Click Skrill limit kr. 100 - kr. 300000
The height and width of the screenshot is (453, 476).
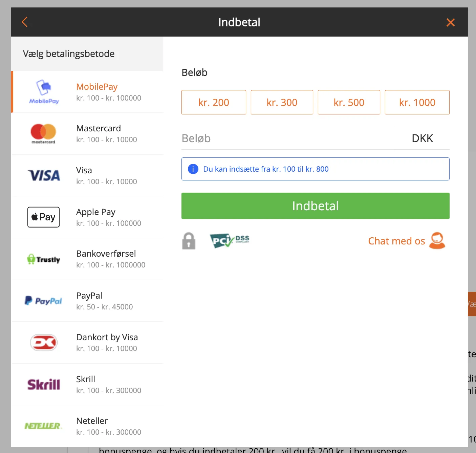click(109, 390)
